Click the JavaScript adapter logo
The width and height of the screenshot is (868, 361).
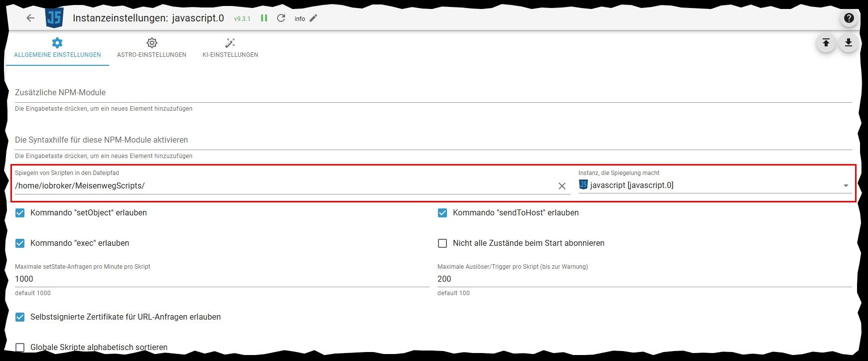(x=54, y=18)
